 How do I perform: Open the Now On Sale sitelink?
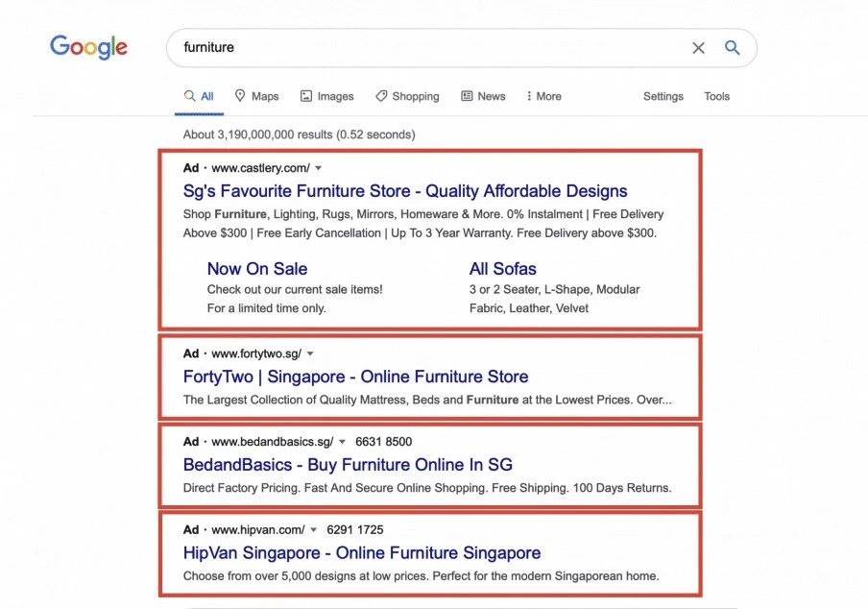[x=257, y=269]
